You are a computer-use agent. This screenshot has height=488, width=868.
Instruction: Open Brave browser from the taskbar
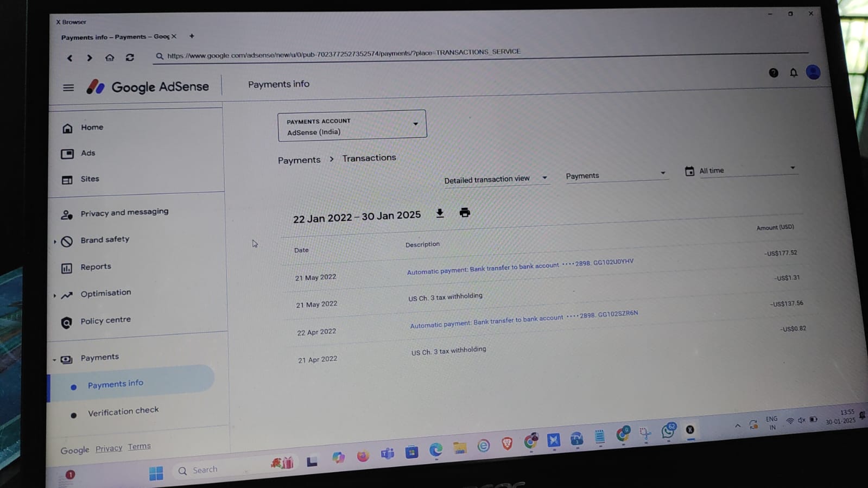[x=507, y=444]
